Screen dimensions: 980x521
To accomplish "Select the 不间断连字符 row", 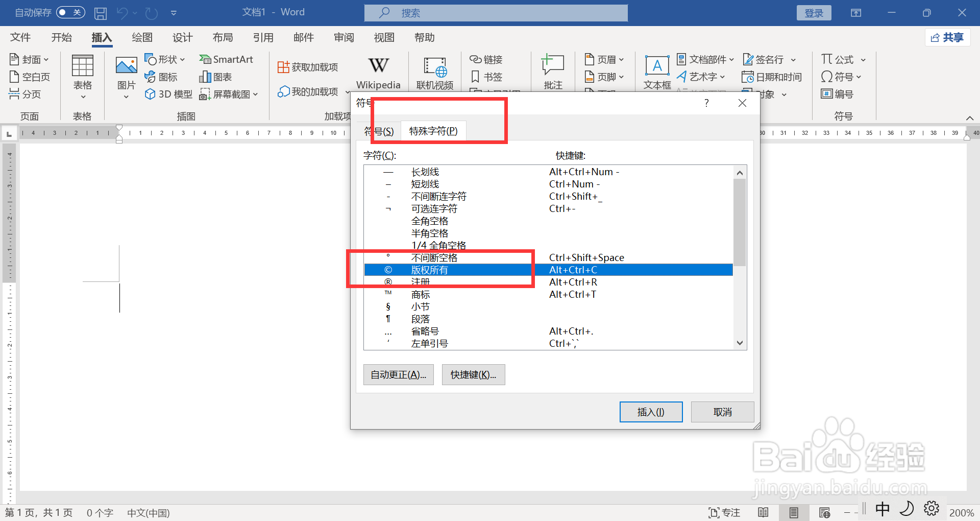I will point(548,197).
